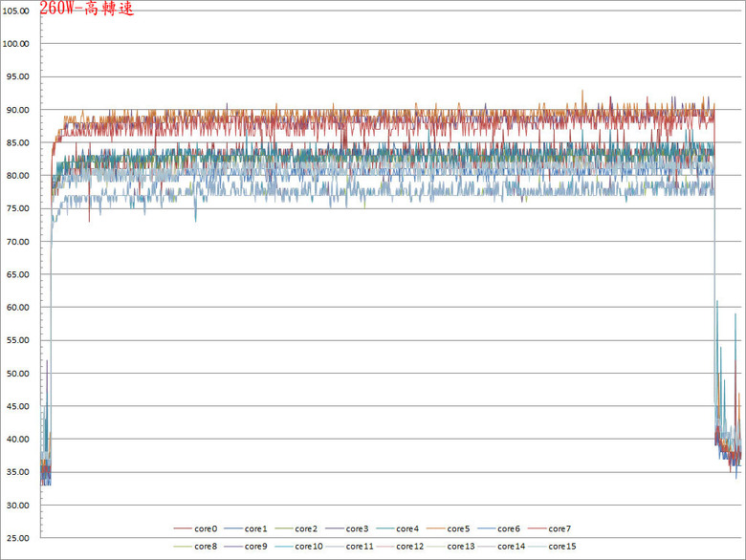Click the 100.00 y-axis label
This screenshot has width=746, height=560.
(x=15, y=44)
